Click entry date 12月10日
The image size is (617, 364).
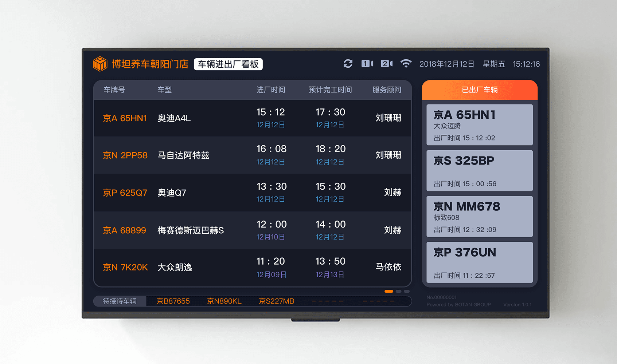[271, 237]
